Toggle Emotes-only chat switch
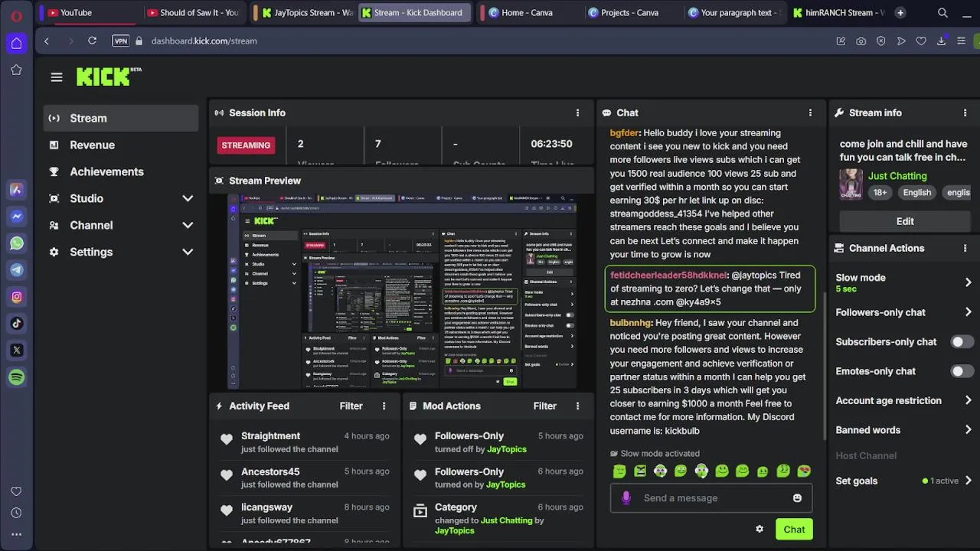This screenshot has height=551, width=980. coord(962,371)
